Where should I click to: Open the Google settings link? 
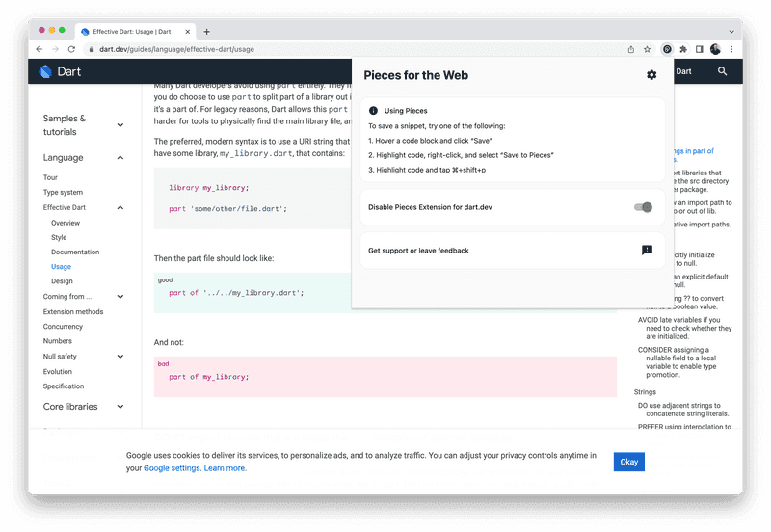click(x=172, y=468)
